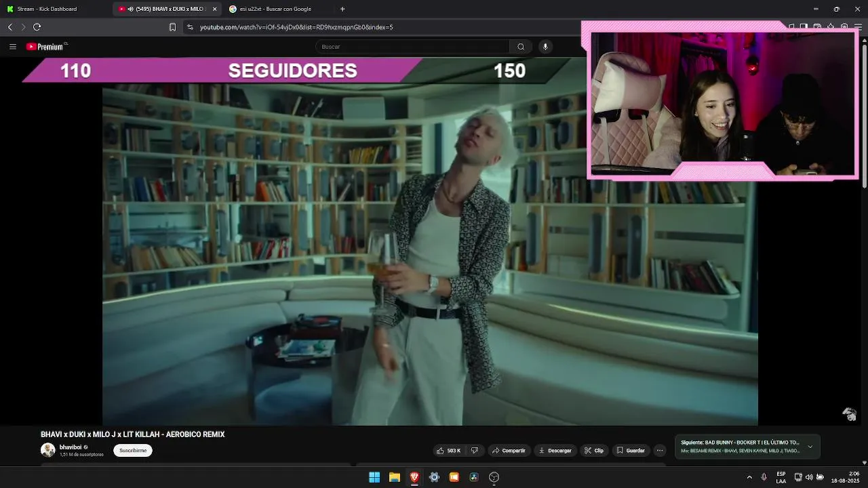This screenshot has height=488, width=868.
Task: Open the YouTube guide hamburger menu
Action: click(12, 47)
